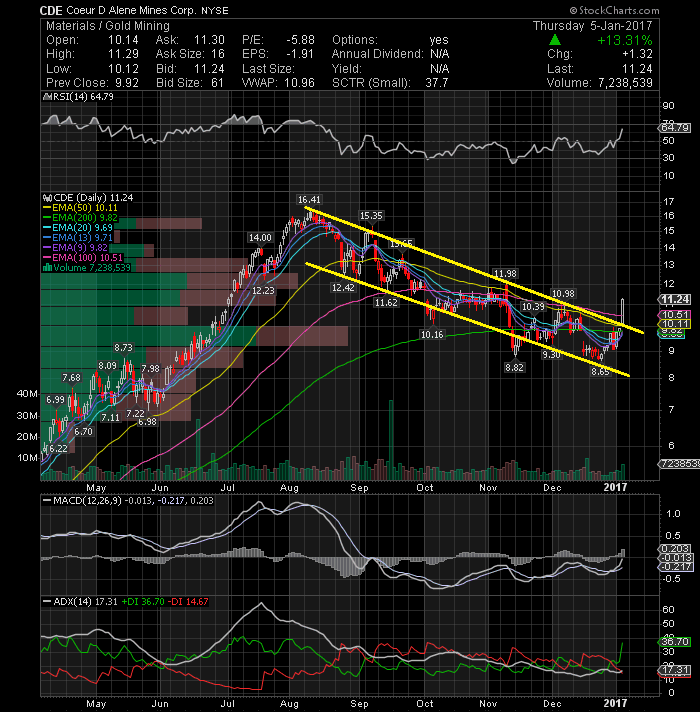Click the 10.16 low price annotation

tap(432, 335)
